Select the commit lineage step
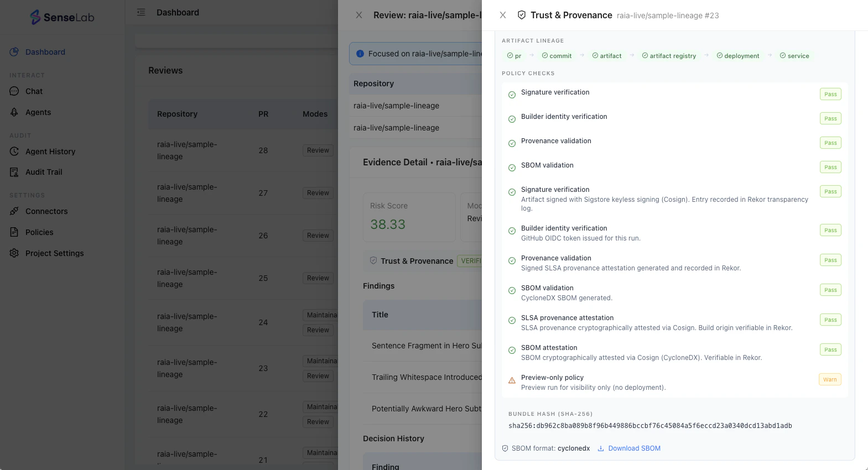Viewport: 868px width, 470px height. coord(557,56)
